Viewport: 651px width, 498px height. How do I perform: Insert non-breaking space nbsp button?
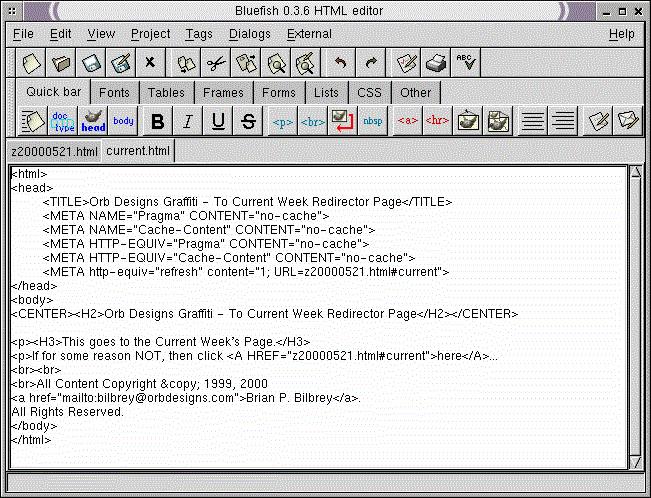coord(372,122)
